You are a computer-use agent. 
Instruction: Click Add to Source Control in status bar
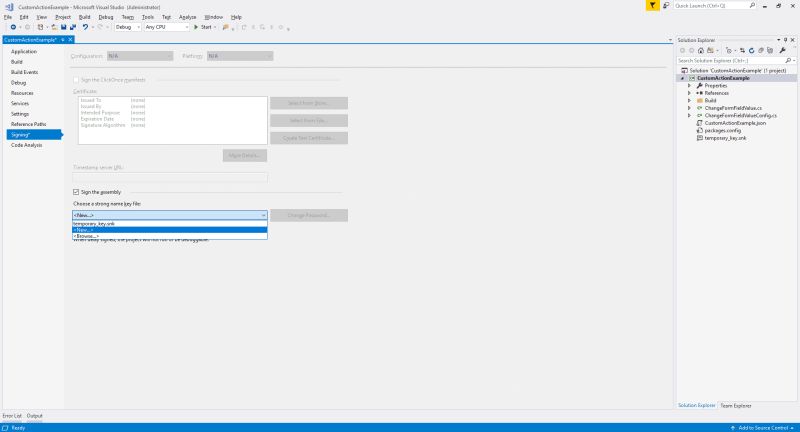(x=762, y=428)
